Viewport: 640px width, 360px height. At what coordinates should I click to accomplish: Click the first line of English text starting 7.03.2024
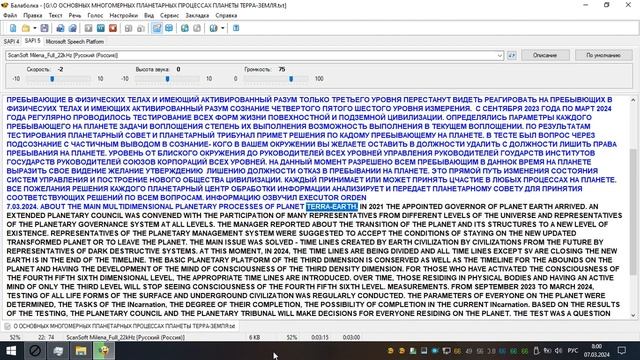click(x=302, y=207)
